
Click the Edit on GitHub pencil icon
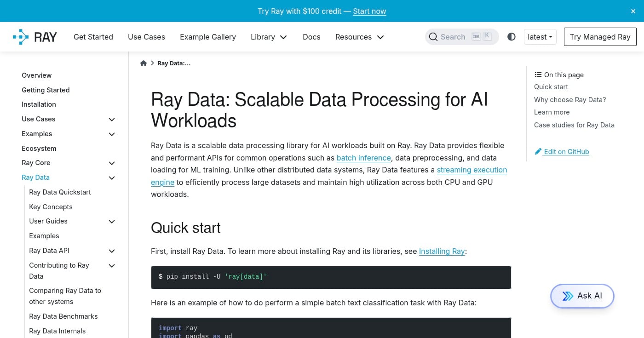538,152
